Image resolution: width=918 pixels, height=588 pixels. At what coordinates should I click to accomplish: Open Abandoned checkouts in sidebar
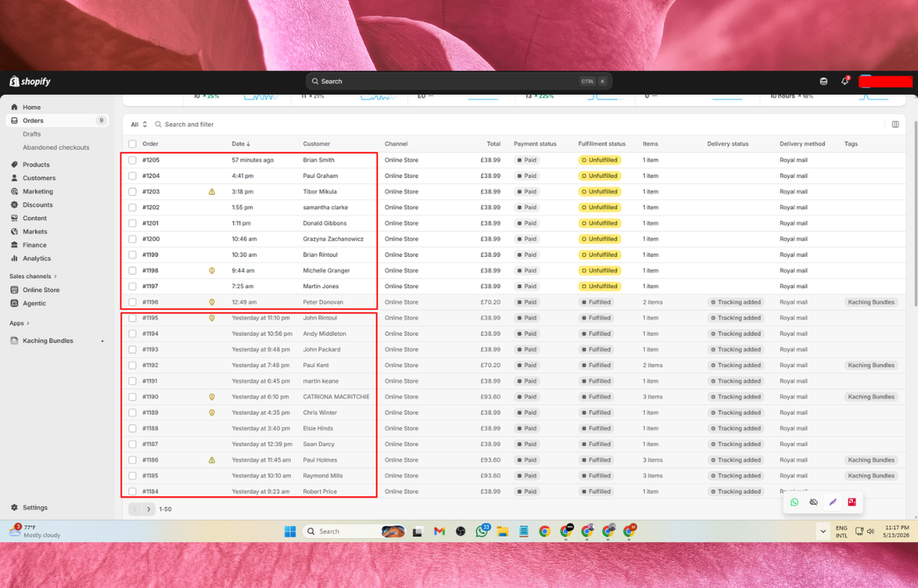(x=56, y=148)
